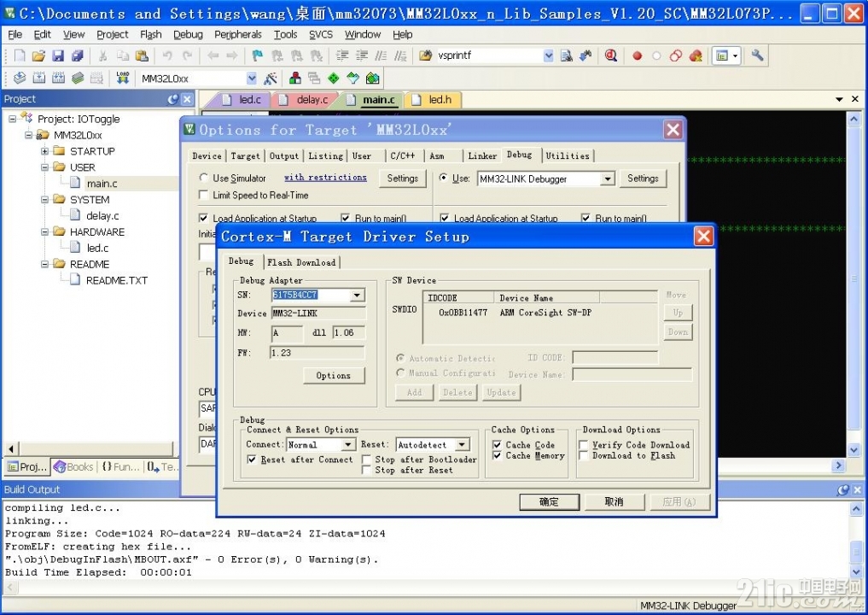
Task: Select the Use MM32-LINK Debugger radio button
Action: click(443, 178)
